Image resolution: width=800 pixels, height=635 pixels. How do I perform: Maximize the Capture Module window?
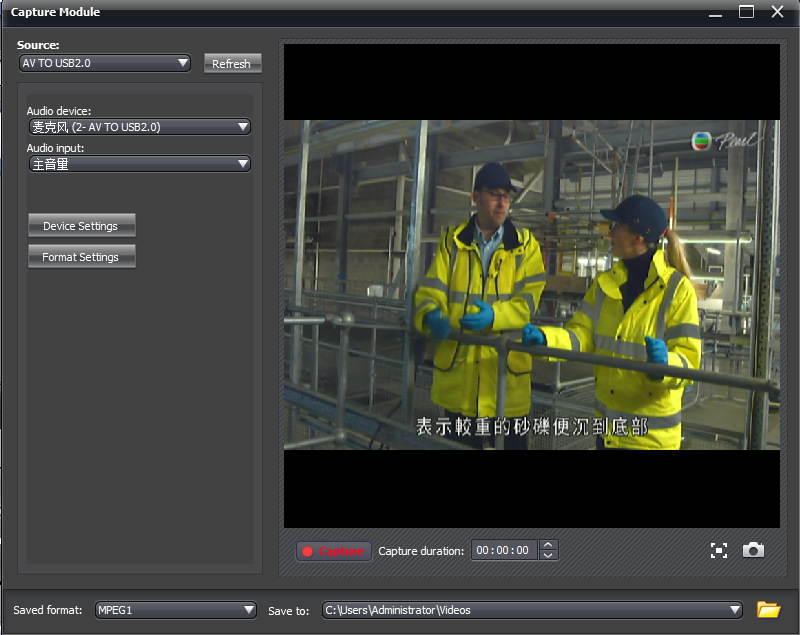click(746, 12)
